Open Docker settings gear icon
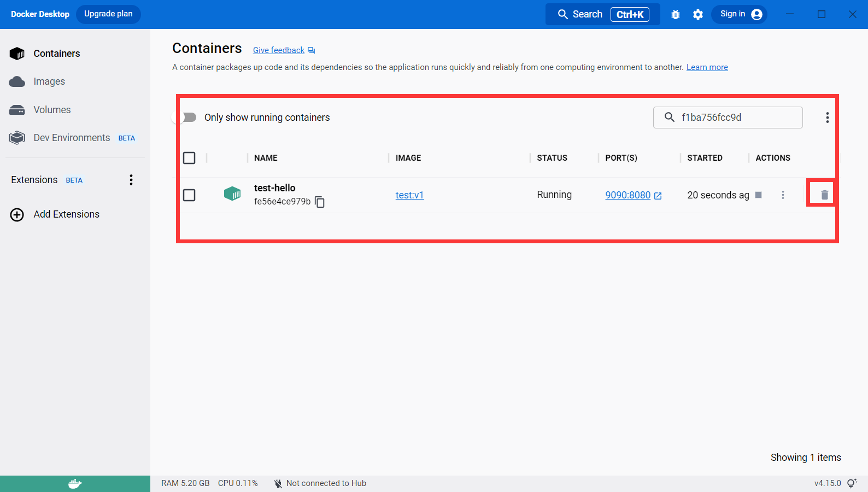868x492 pixels. point(698,15)
